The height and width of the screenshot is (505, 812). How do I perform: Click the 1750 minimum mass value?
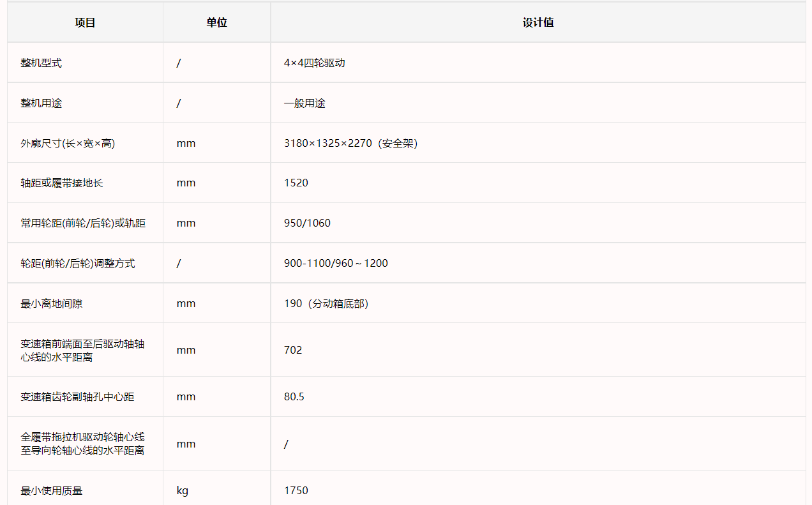[296, 491]
